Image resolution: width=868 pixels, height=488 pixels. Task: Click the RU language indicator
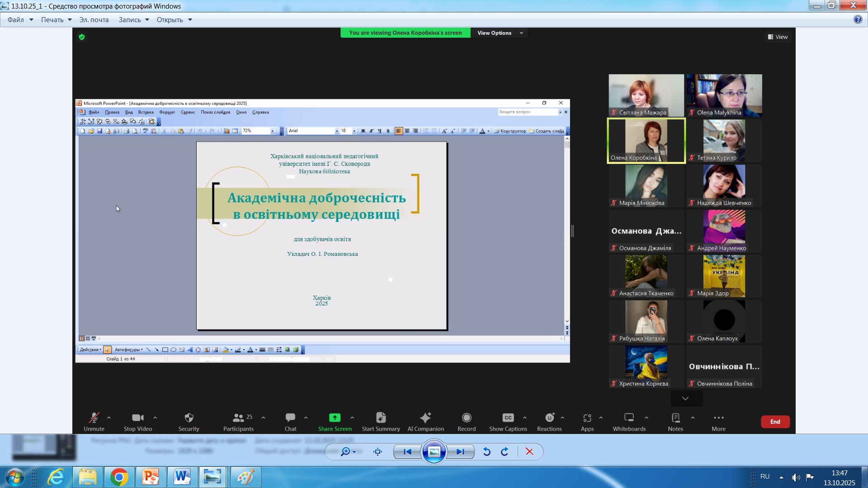coord(765,476)
